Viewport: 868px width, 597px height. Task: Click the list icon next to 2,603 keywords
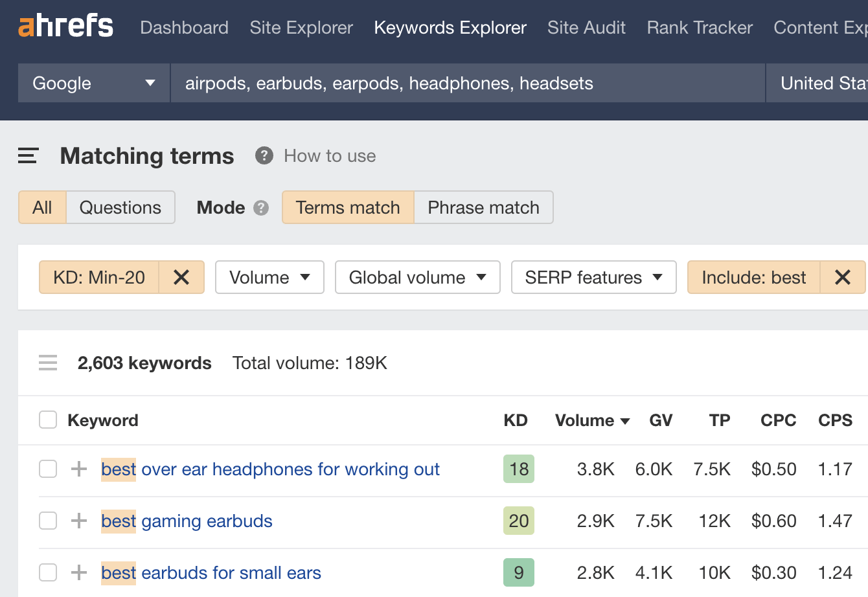pyautogui.click(x=48, y=363)
